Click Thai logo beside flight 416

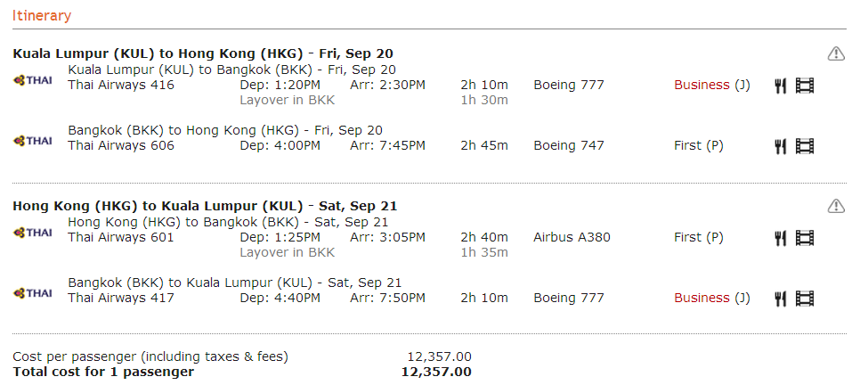pos(33,80)
